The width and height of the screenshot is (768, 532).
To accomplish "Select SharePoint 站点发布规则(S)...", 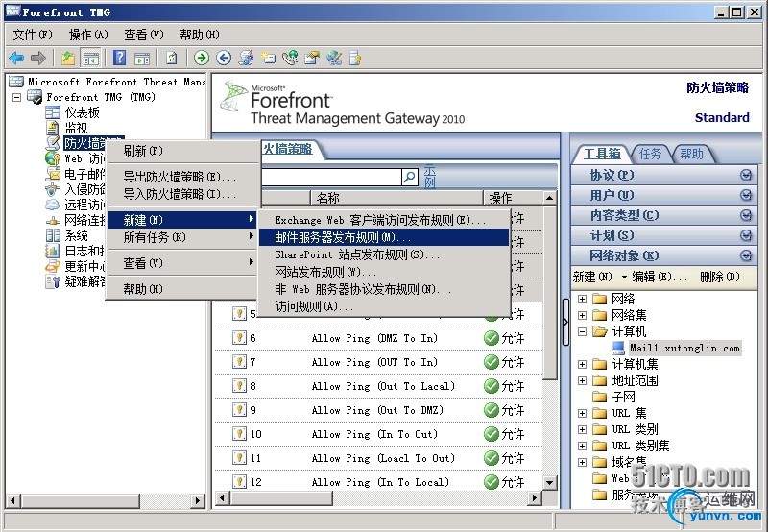I will point(384,254).
